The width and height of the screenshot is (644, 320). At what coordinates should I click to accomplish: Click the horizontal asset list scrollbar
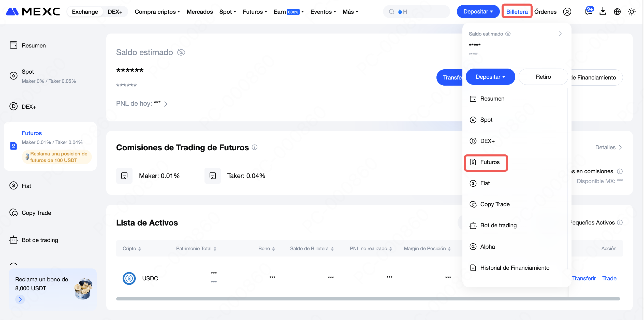(368, 299)
